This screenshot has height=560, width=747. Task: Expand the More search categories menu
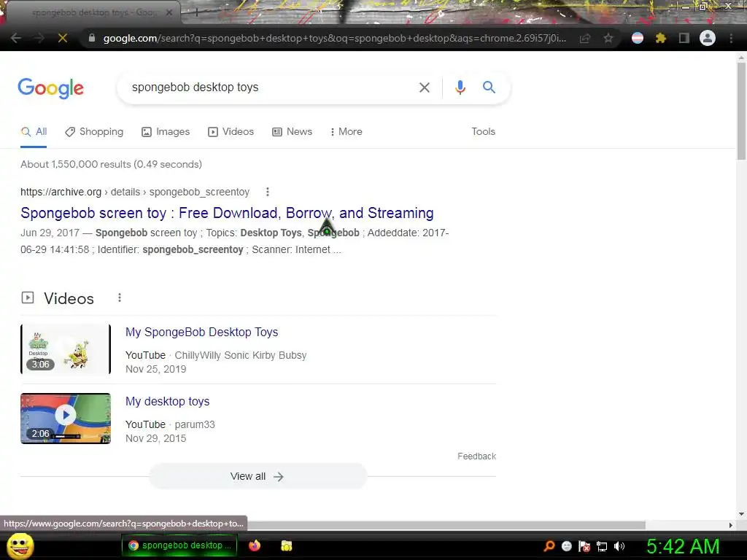[347, 132]
